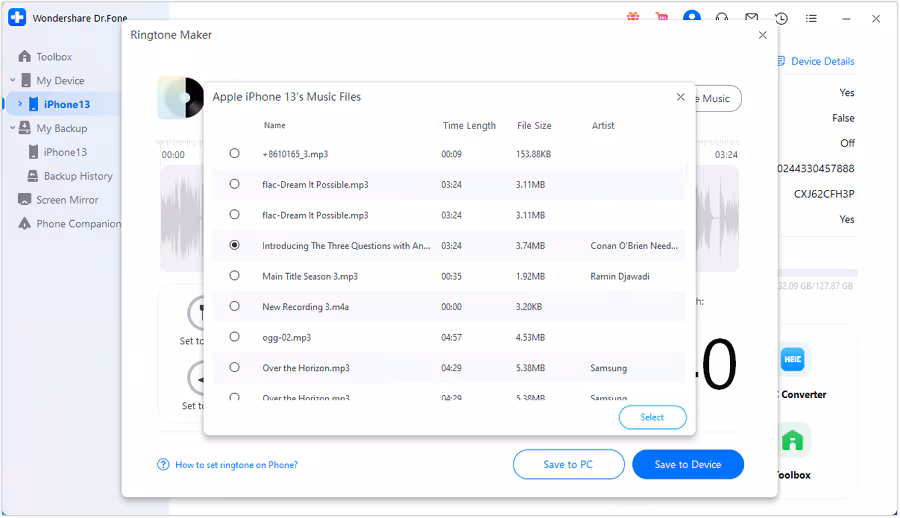The width and height of the screenshot is (900, 518).
Task: Open the history clock icon
Action: coord(781,18)
